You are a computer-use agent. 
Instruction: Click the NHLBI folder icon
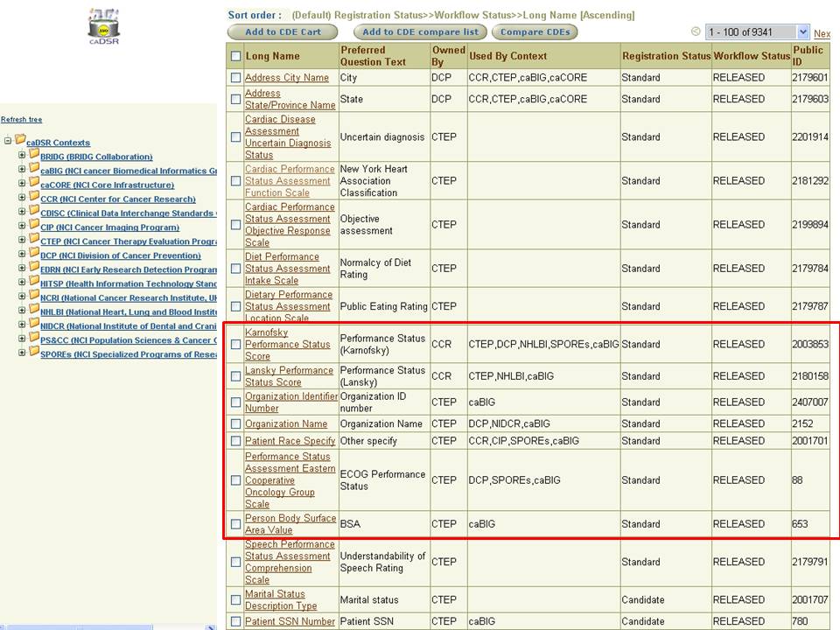click(34, 309)
